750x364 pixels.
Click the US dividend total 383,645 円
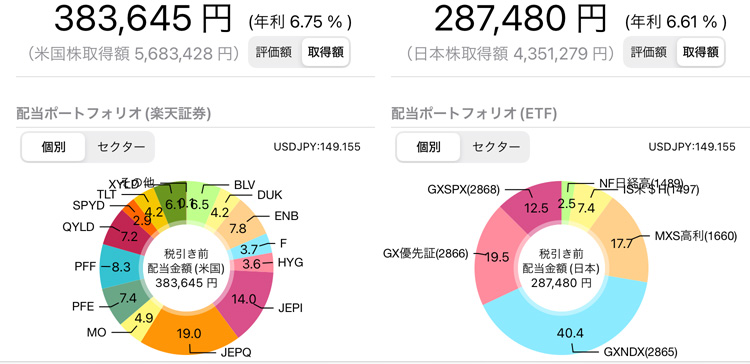click(x=142, y=18)
